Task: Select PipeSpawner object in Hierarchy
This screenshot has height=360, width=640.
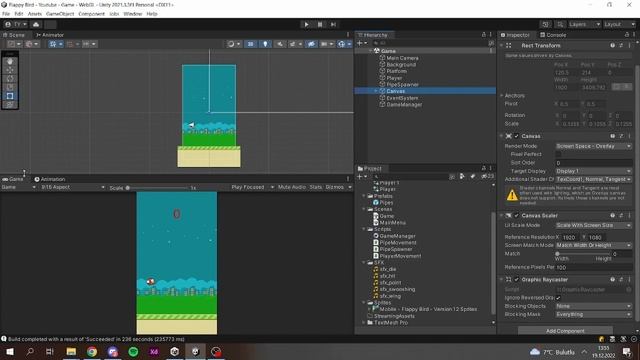Action: click(x=402, y=84)
